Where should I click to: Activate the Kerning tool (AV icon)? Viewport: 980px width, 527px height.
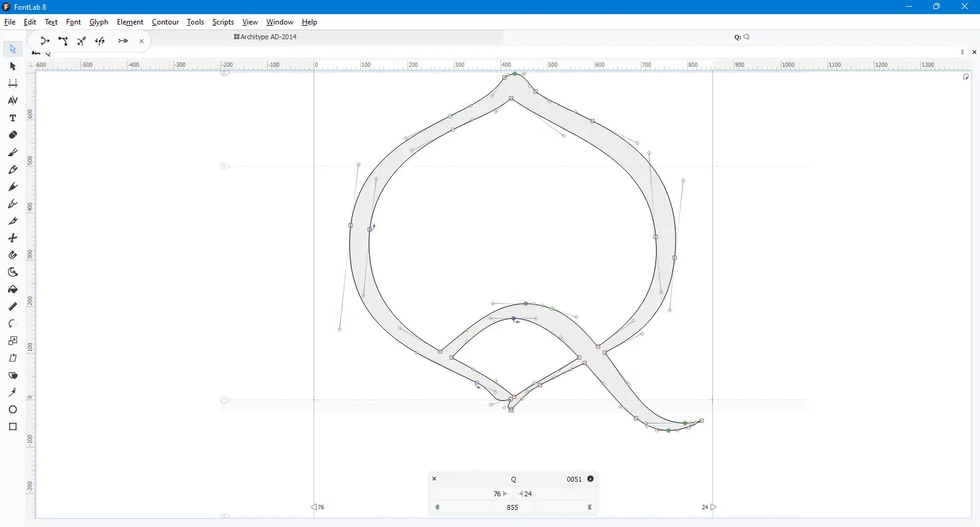[x=13, y=100]
